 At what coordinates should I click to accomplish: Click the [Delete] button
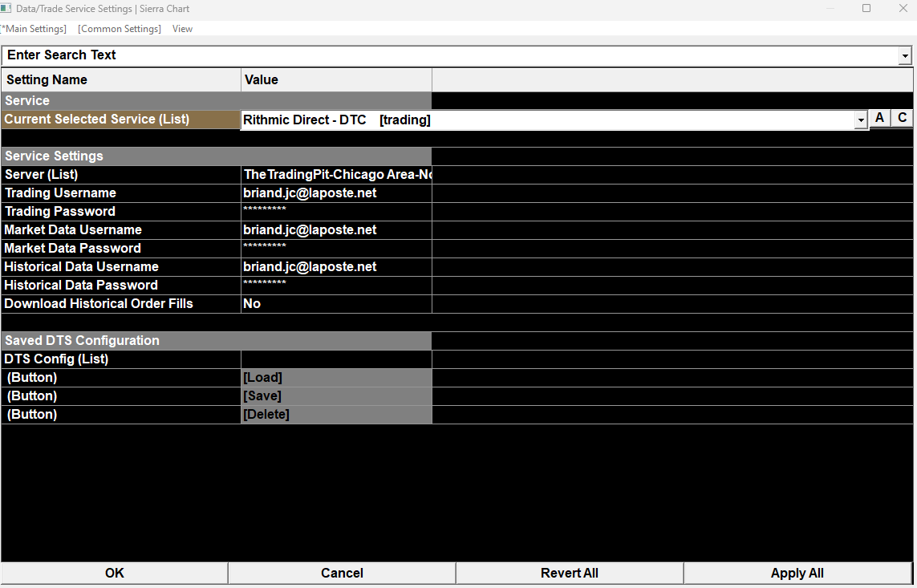(x=336, y=415)
